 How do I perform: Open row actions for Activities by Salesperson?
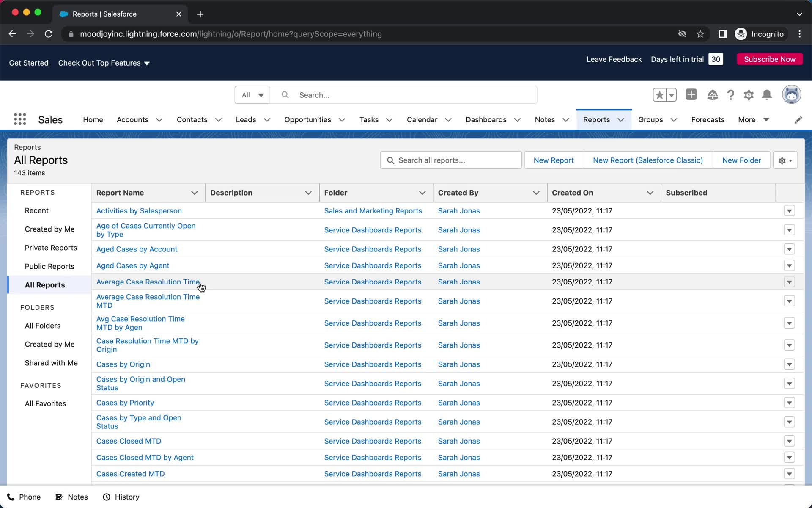point(789,211)
